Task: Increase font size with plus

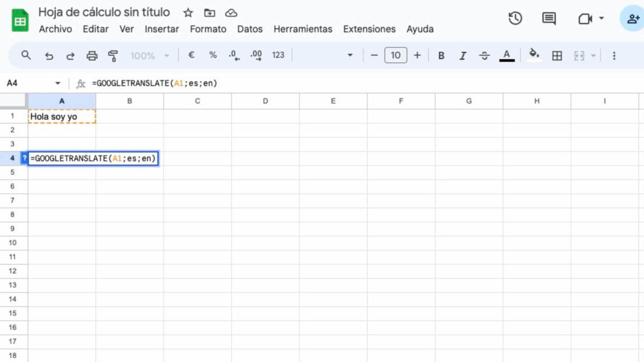Action: coord(417,55)
